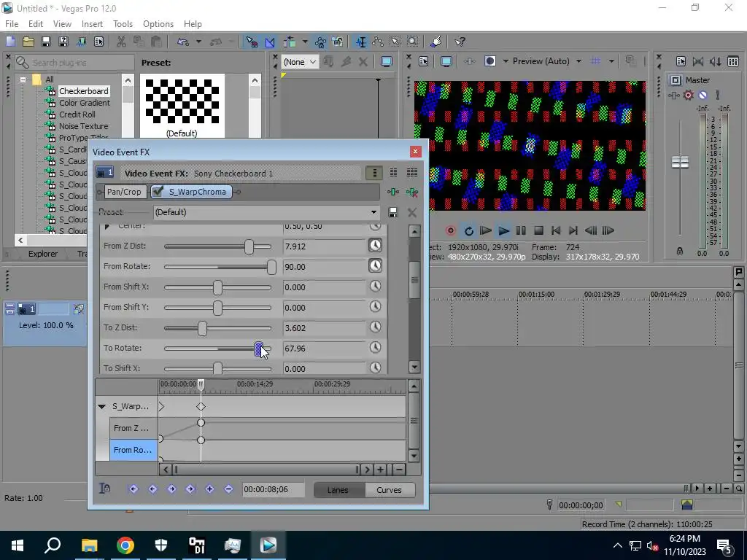Open the Preview (Auto) quality dropdown
The height and width of the screenshot is (560, 747).
pyautogui.click(x=578, y=61)
